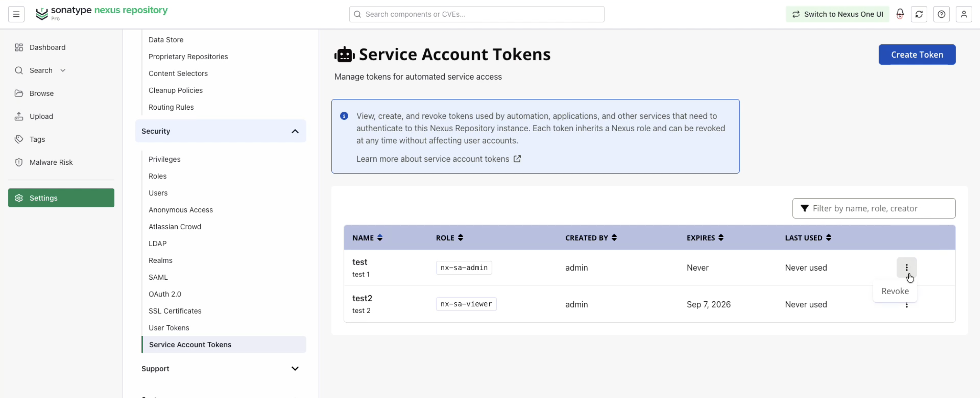The height and width of the screenshot is (398, 980).
Task: Click the Sonatype Nexus Repository logo
Action: [x=102, y=13]
